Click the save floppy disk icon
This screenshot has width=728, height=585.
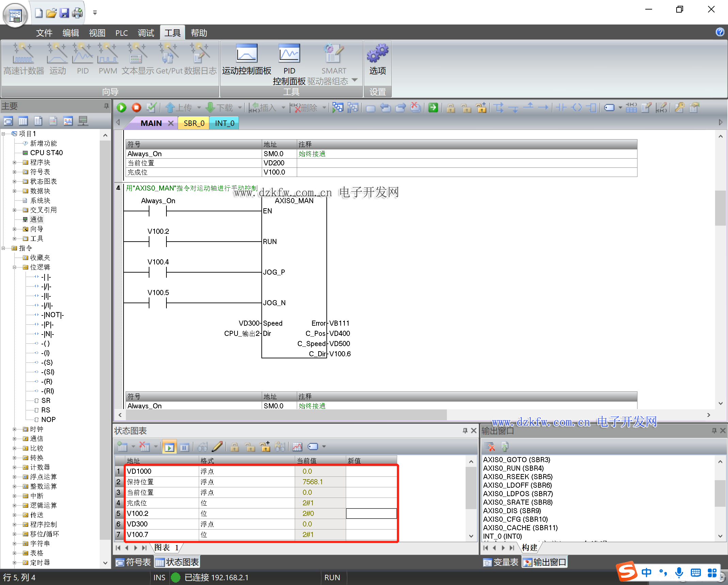click(x=64, y=13)
